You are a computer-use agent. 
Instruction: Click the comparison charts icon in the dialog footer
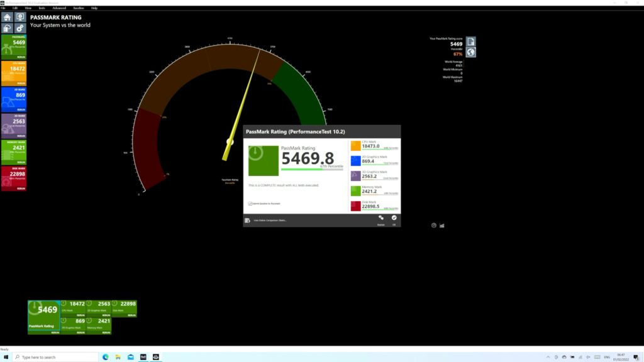(x=247, y=221)
